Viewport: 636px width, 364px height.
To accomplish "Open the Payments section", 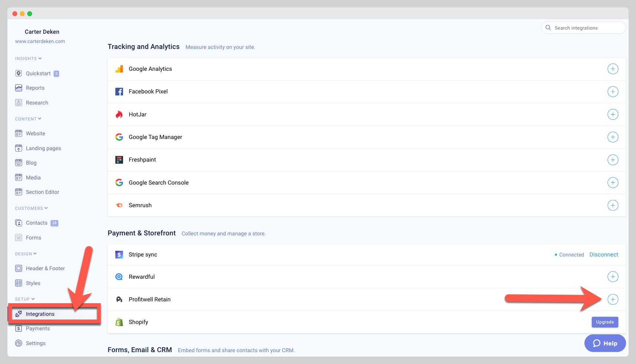I will [x=38, y=328].
